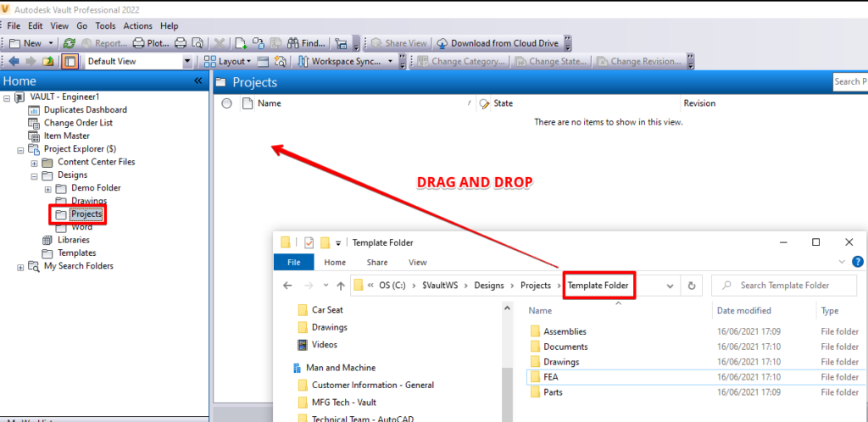
Task: Open the Edit menu
Action: [36, 26]
